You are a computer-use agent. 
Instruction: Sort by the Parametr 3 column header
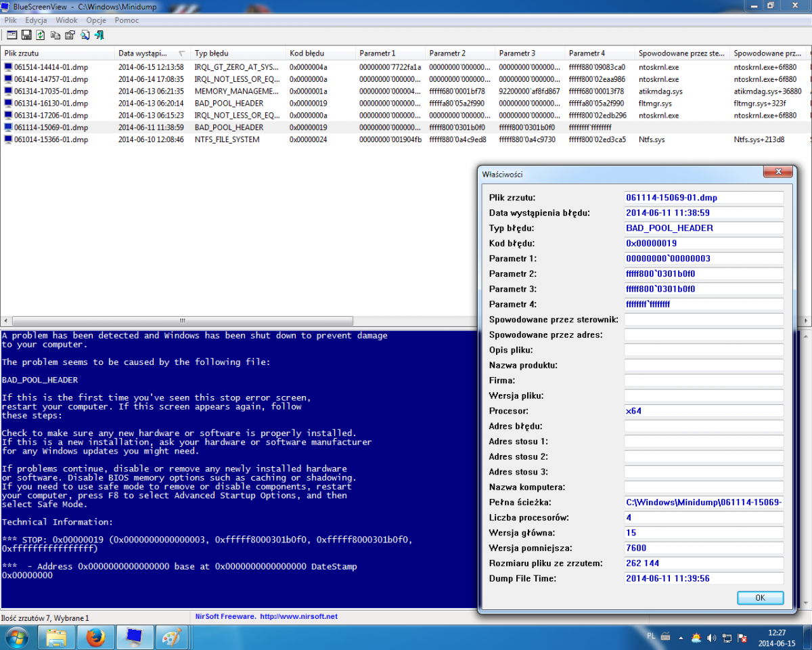coord(531,53)
